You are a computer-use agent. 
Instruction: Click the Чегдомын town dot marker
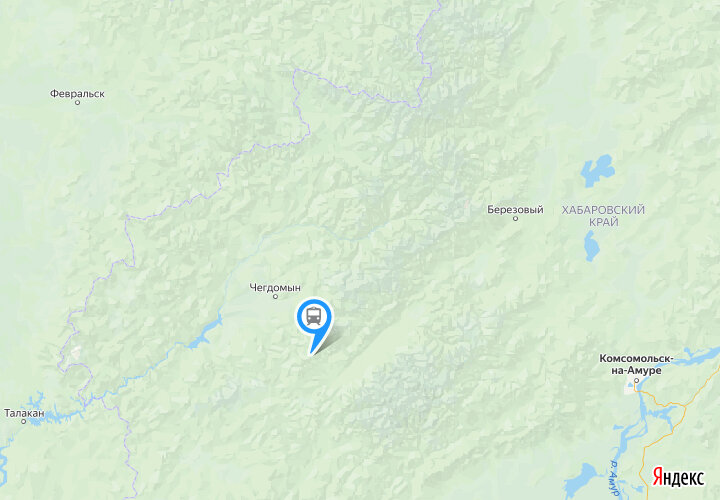276,297
